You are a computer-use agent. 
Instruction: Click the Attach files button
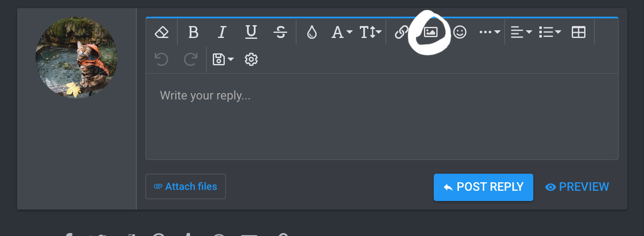click(x=185, y=186)
